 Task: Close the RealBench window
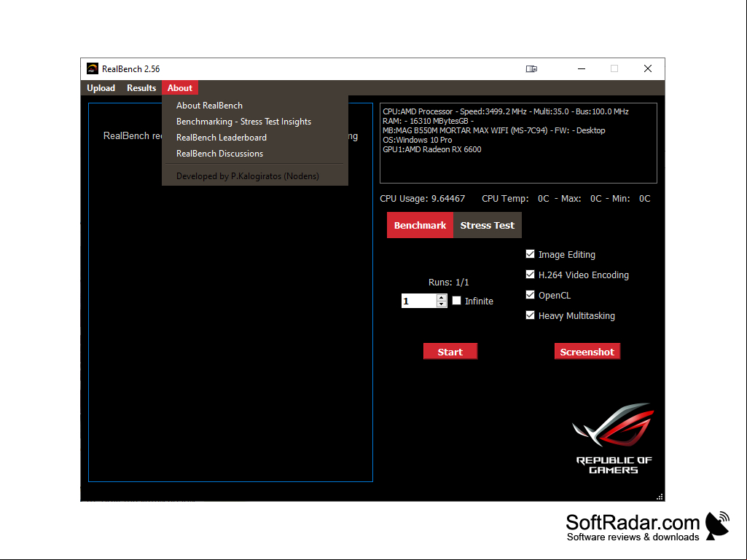647,68
